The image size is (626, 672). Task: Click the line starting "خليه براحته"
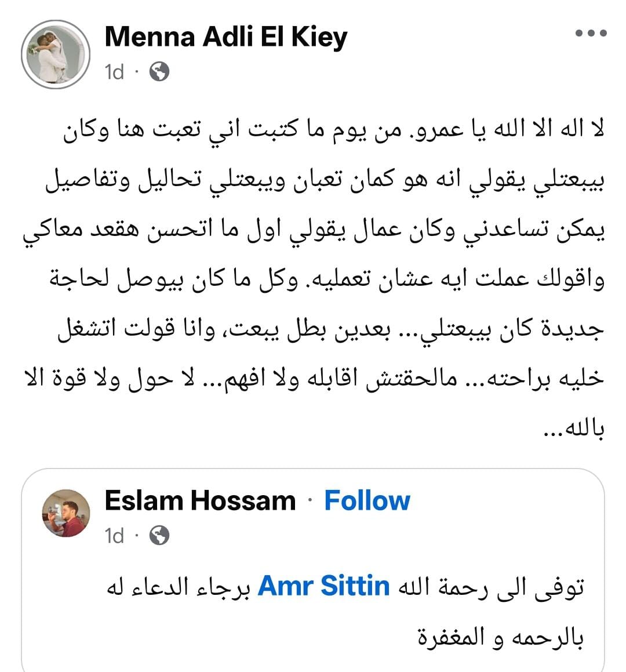coord(313,379)
